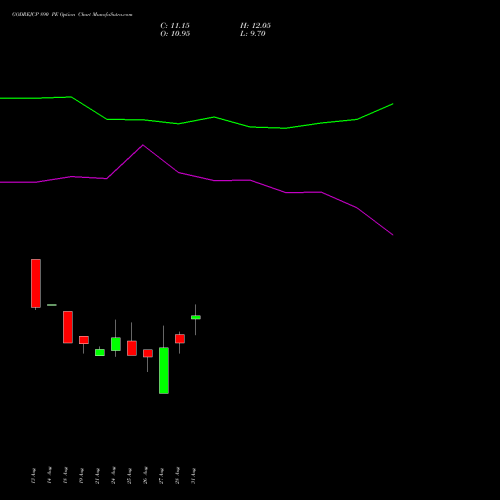Click the 21 Aug small green candlestick
The width and height of the screenshot is (500, 500).
[100, 352]
